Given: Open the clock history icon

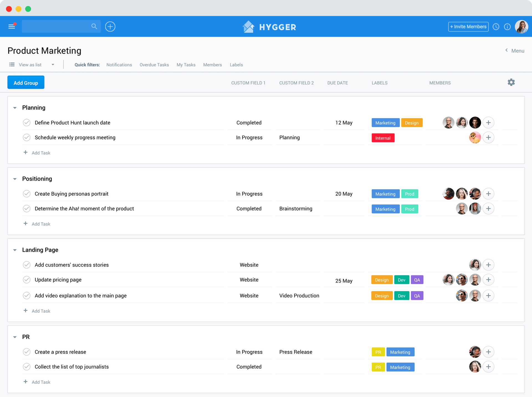Looking at the screenshot, I should click(496, 27).
